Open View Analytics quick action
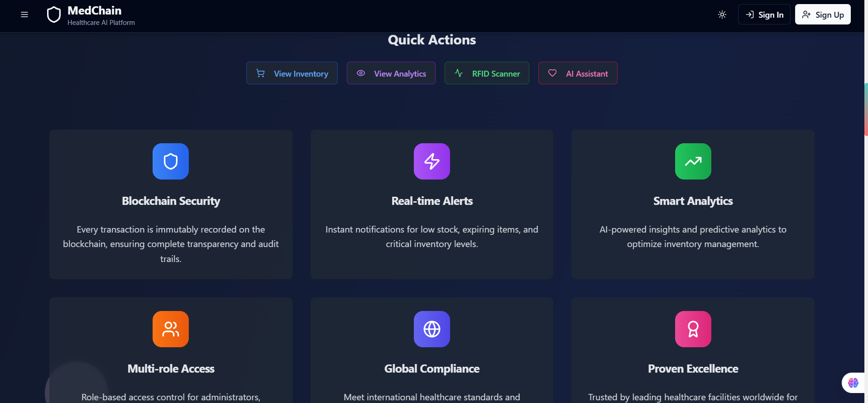868x403 pixels. (x=391, y=73)
